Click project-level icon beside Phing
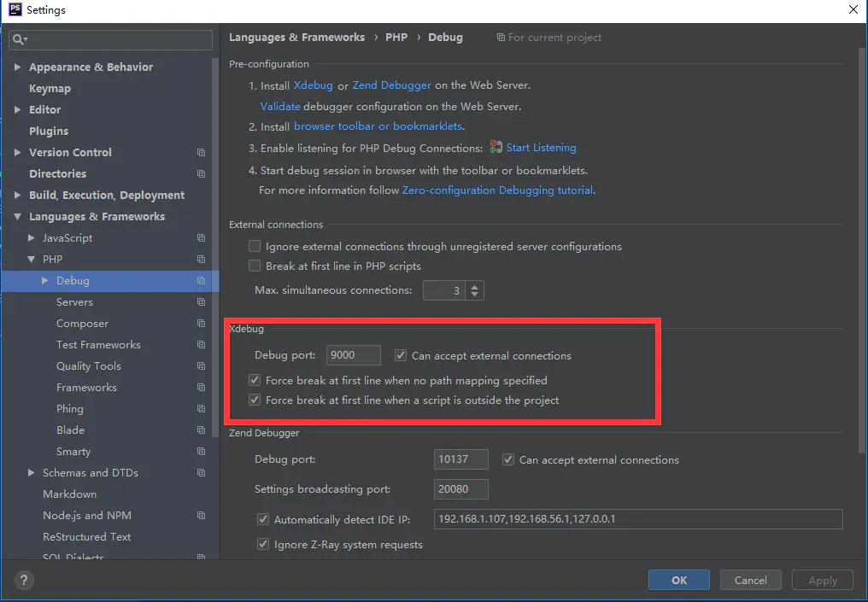This screenshot has width=868, height=602. [201, 409]
